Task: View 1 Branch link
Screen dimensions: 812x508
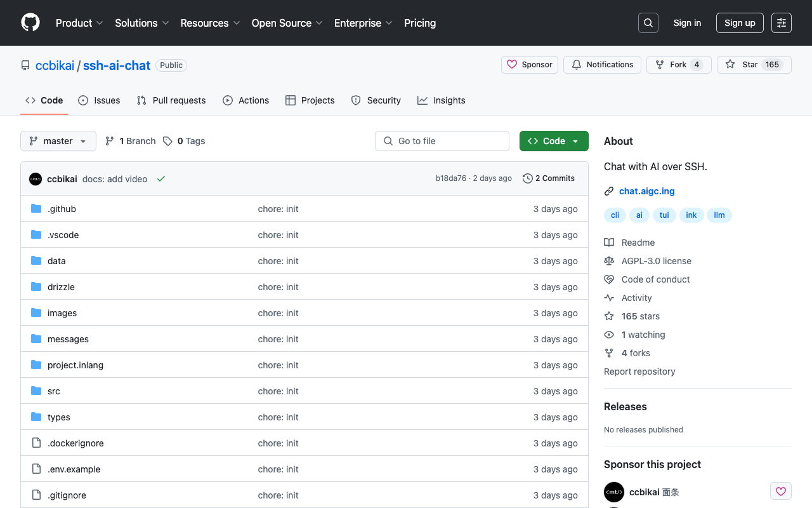Action: click(x=131, y=141)
